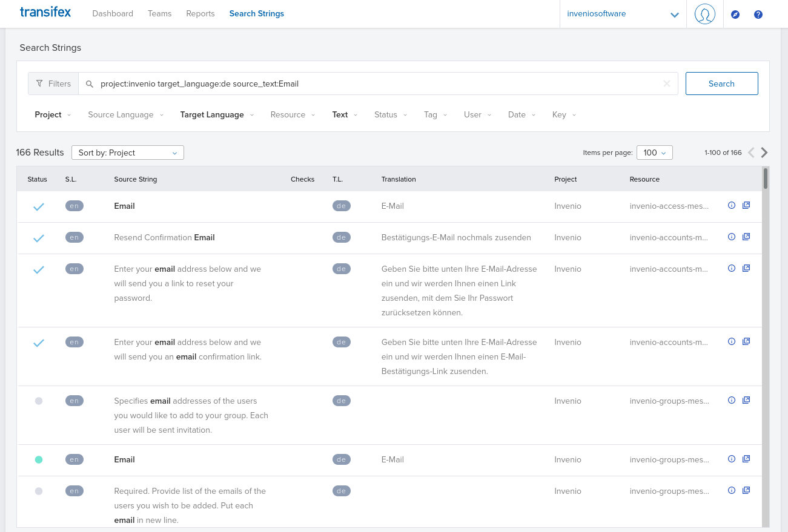Expand the Text filter dropdown

coord(345,115)
